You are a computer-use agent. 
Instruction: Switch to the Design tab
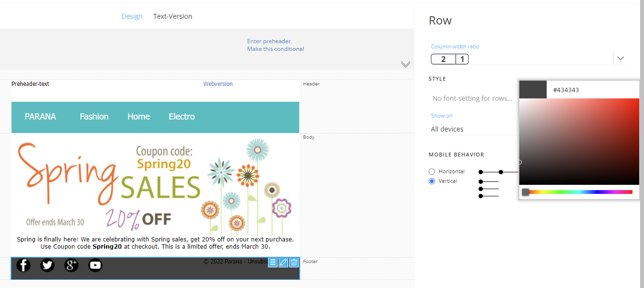tap(132, 16)
